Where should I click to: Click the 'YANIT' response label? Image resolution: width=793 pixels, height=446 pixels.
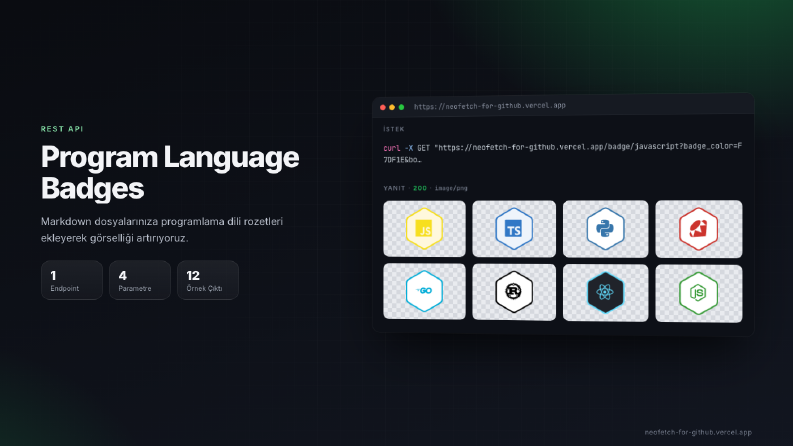point(394,188)
